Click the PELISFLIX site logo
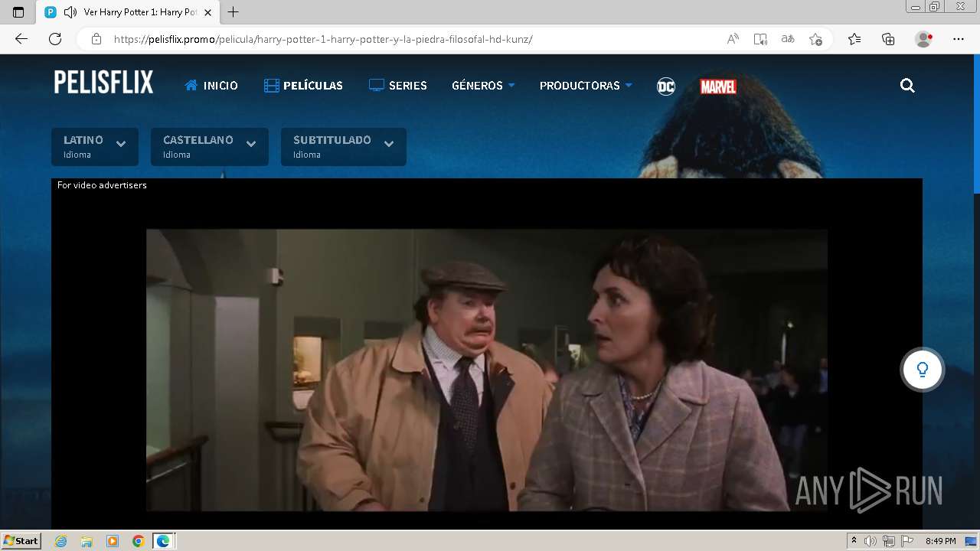 pyautogui.click(x=103, y=82)
